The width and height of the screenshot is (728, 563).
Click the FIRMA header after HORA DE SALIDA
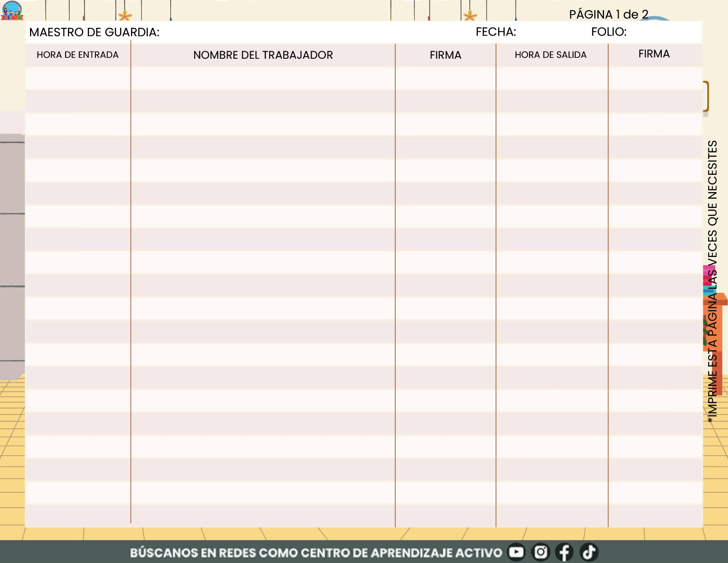654,54
